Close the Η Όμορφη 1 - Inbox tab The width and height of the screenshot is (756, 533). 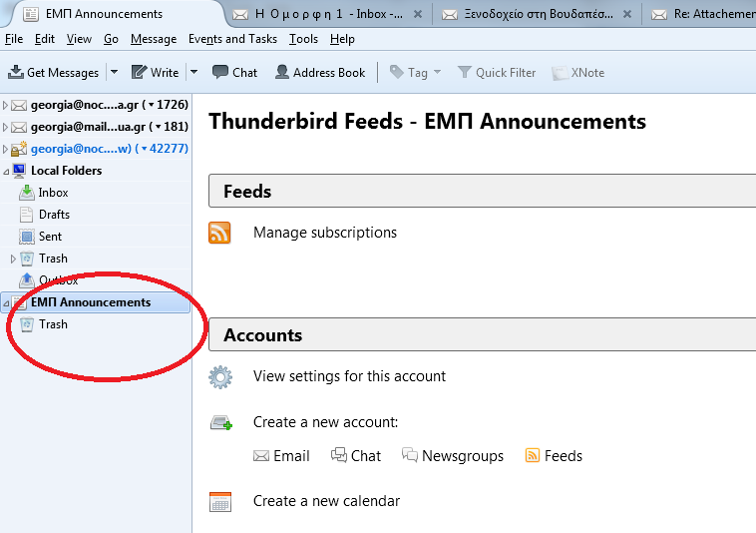[418, 14]
